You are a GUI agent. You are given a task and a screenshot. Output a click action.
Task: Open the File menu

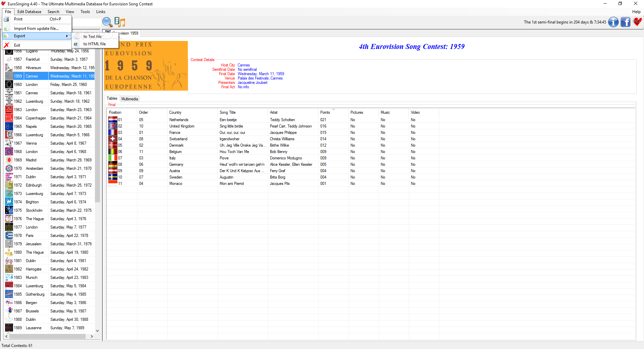tap(8, 12)
